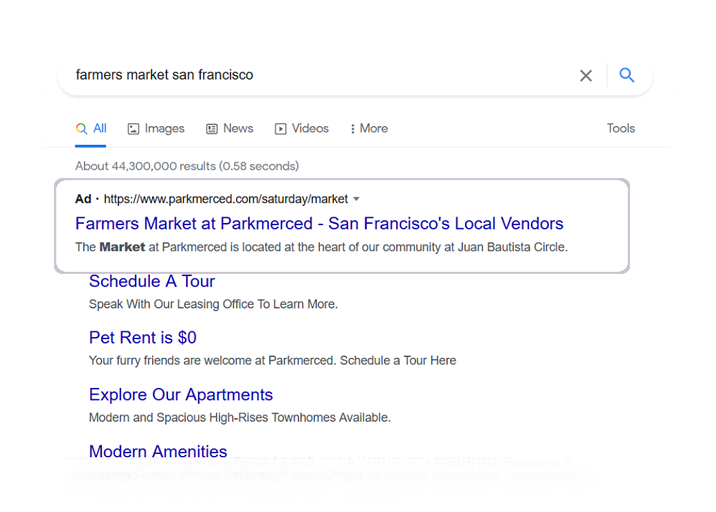Clear the search query with the X icon

pos(586,76)
